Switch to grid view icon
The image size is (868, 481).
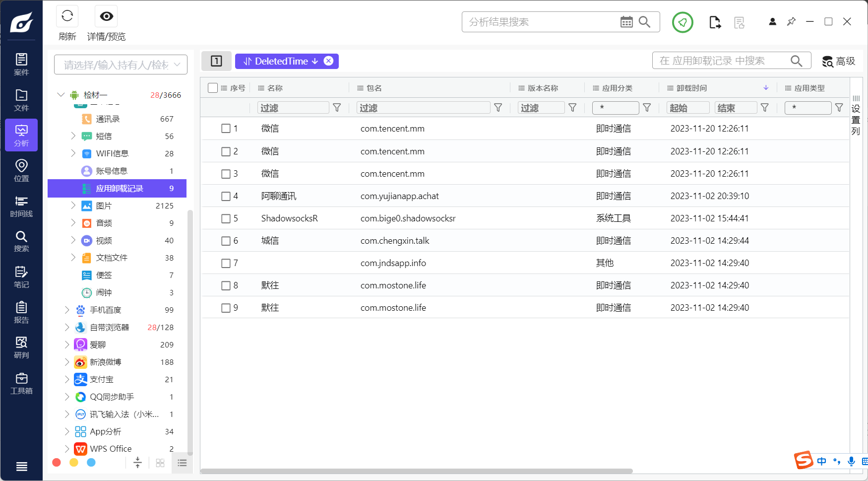pos(160,463)
